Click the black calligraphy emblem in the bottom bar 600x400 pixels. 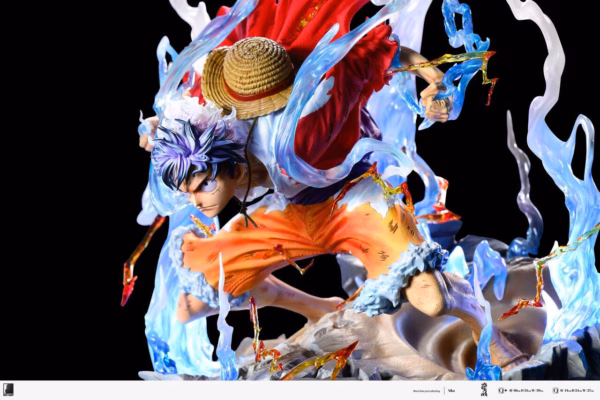pos(484,389)
